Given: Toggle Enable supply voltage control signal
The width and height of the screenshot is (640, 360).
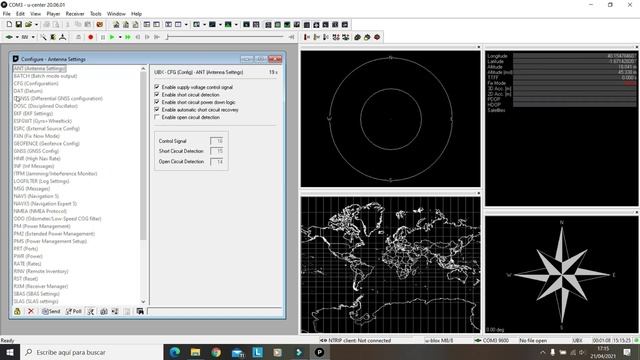Looking at the screenshot, I should pos(157,87).
